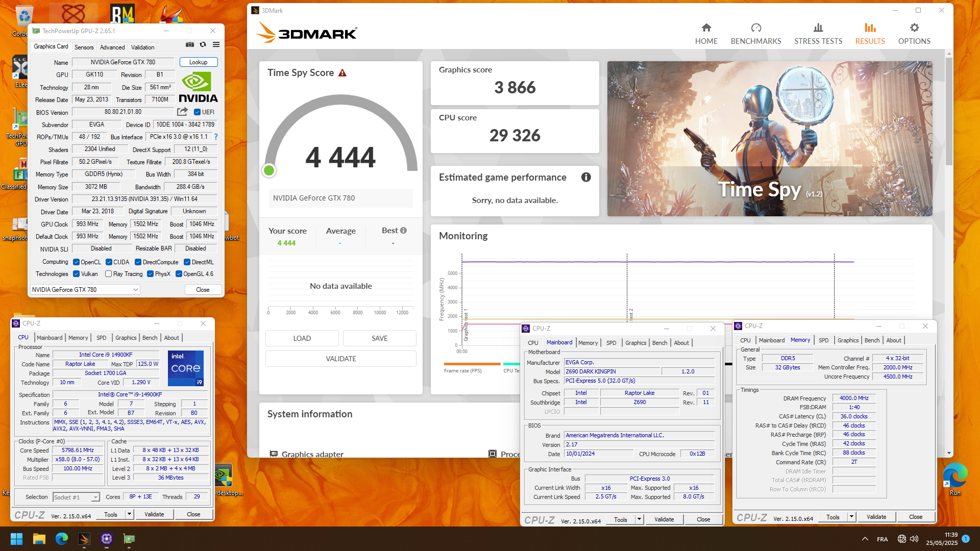Screen dimensions: 980x551
Task: Click the SAVE button in 3DMark
Action: pos(379,338)
